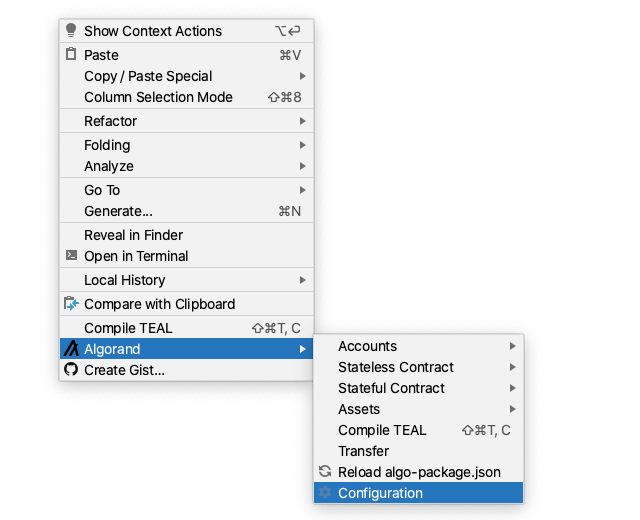The image size is (640, 520).
Task: Click the lightbulb icon beside Show Context Actions
Action: click(71, 31)
